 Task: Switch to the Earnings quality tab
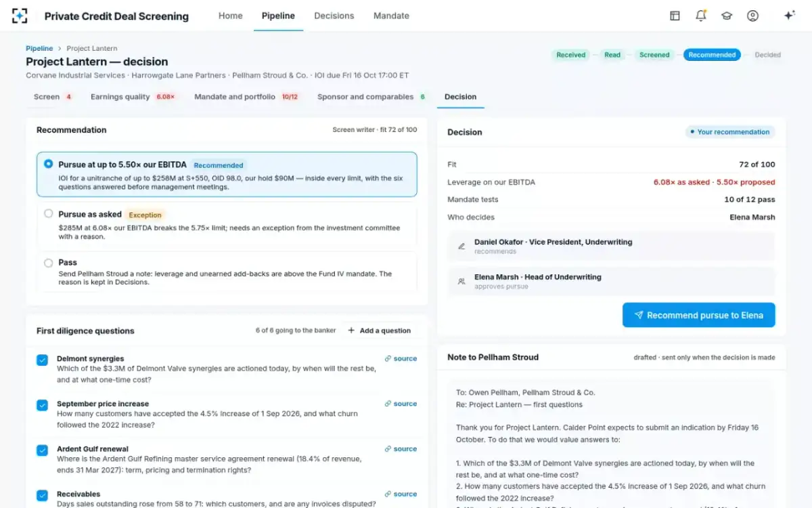[x=133, y=97]
